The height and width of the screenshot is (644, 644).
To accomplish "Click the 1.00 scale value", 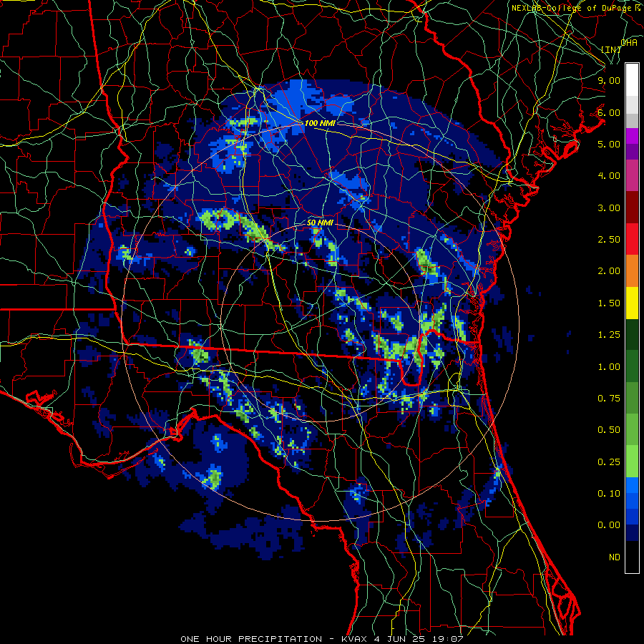I will click(609, 367).
